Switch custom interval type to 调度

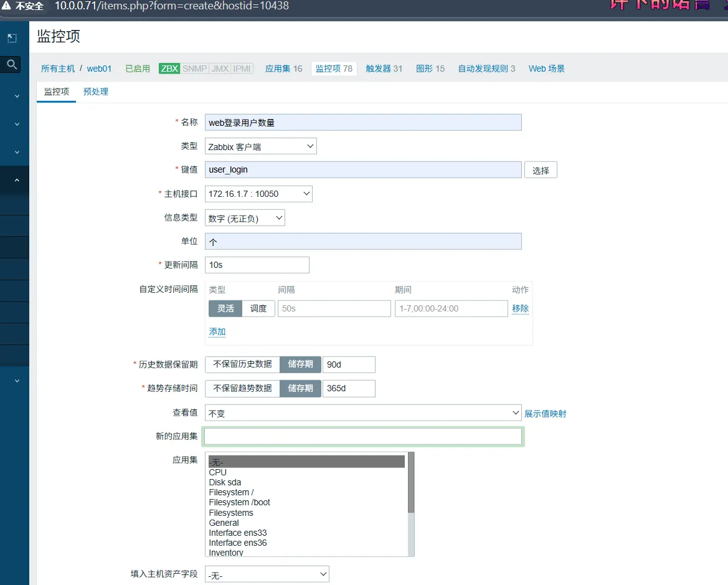click(258, 308)
